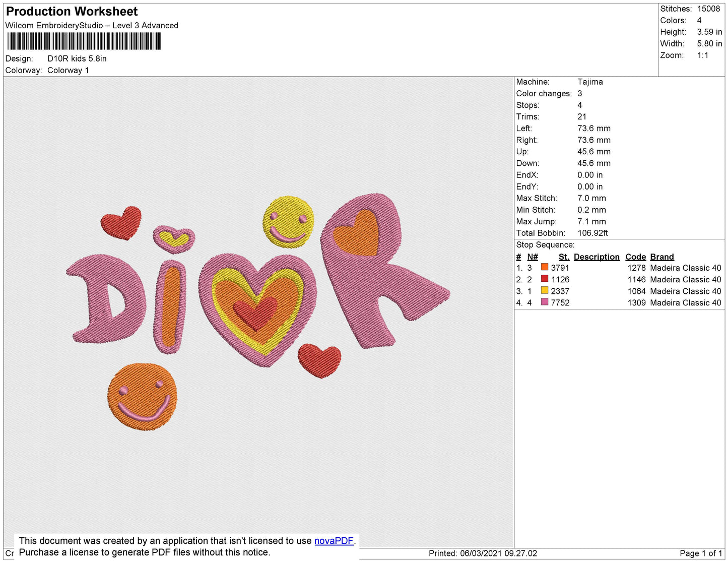728x563 pixels.
Task: Select Colors value 4
Action: point(699,21)
